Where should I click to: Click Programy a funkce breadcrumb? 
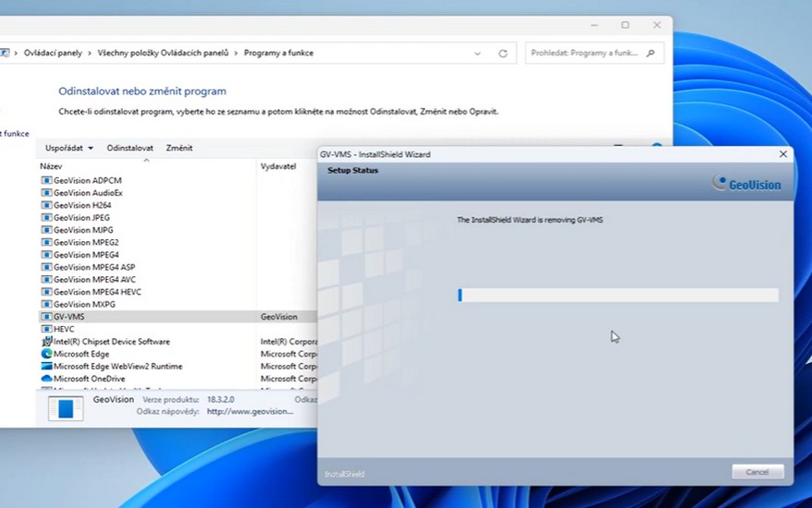[x=279, y=53]
